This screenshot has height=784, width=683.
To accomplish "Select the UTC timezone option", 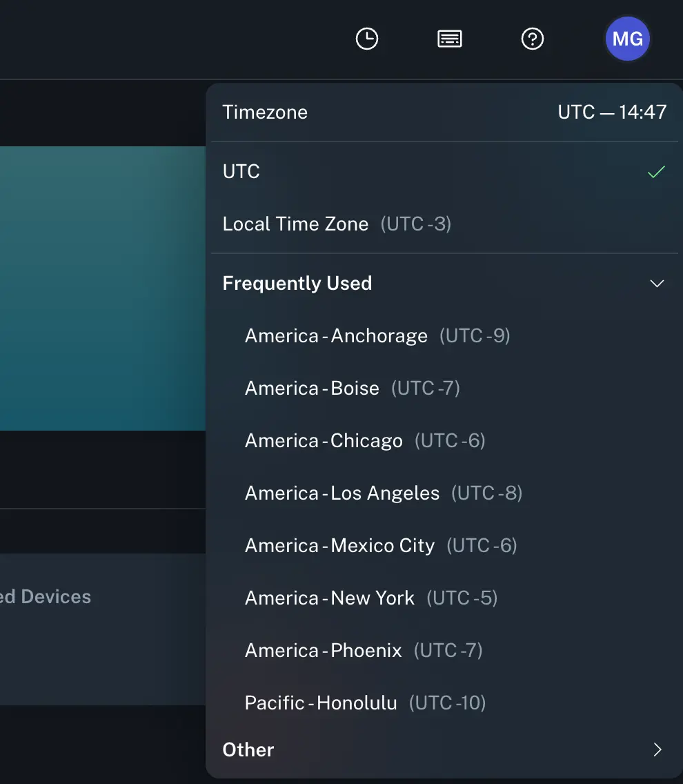I will coord(241,171).
